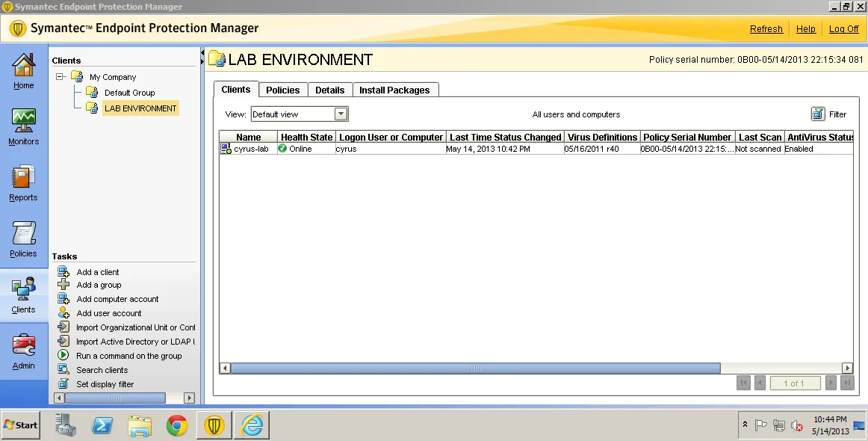Click the Search clients task icon
This screenshot has width=868, height=441.
[63, 369]
